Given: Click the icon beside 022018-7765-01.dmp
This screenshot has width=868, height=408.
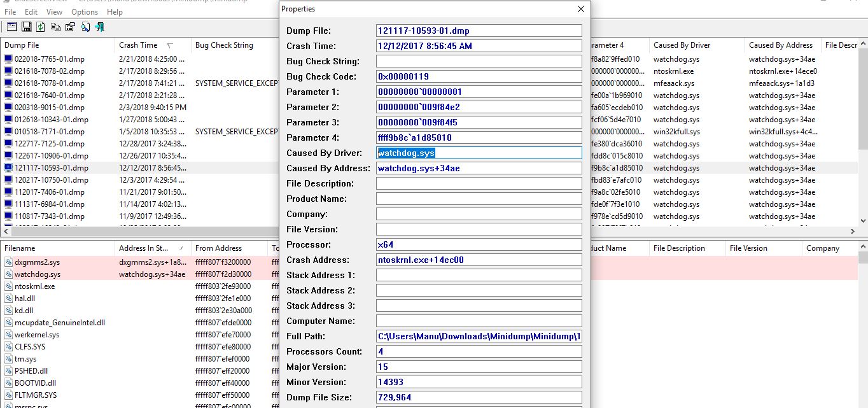Looking at the screenshot, I should click(x=8, y=59).
